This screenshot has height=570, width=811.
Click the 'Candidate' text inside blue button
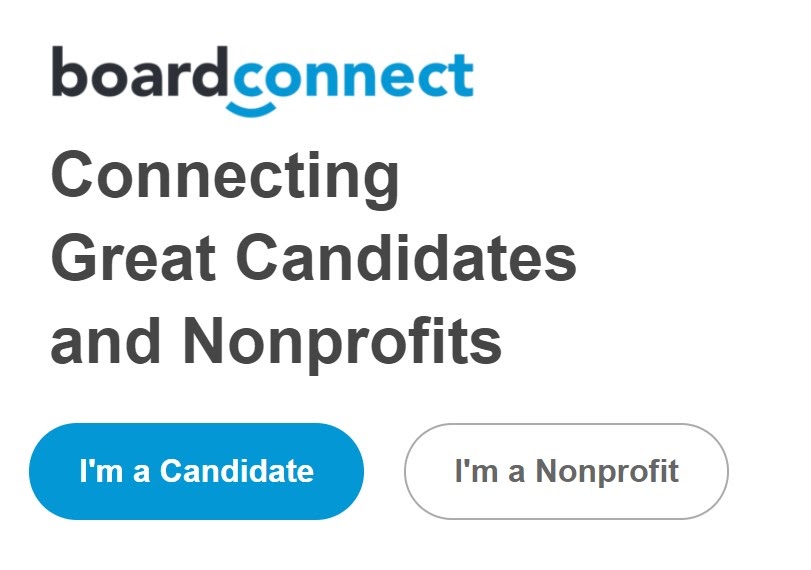tap(237, 471)
